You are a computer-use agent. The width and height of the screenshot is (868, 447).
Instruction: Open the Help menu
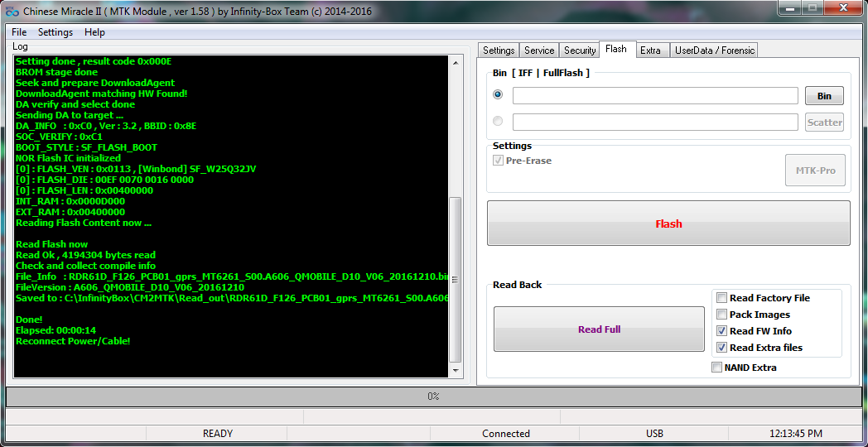coord(94,32)
